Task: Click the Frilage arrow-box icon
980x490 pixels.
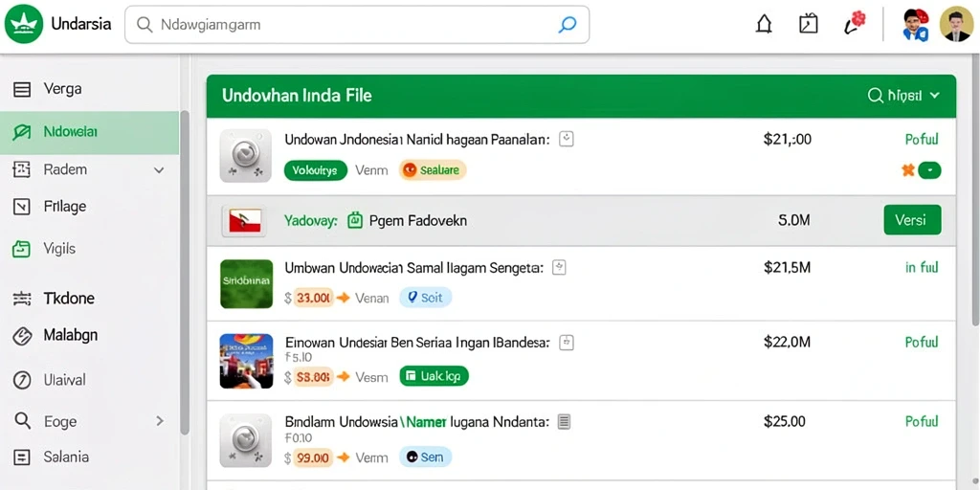Action: 22,207
